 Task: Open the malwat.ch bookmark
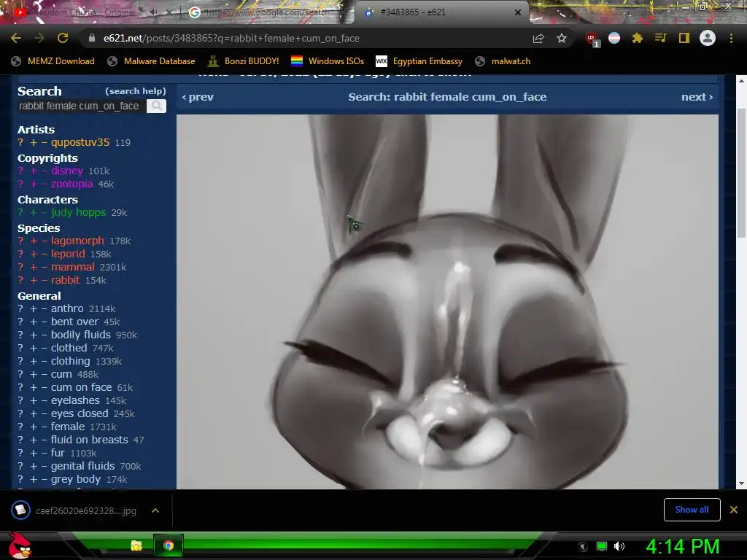[503, 61]
